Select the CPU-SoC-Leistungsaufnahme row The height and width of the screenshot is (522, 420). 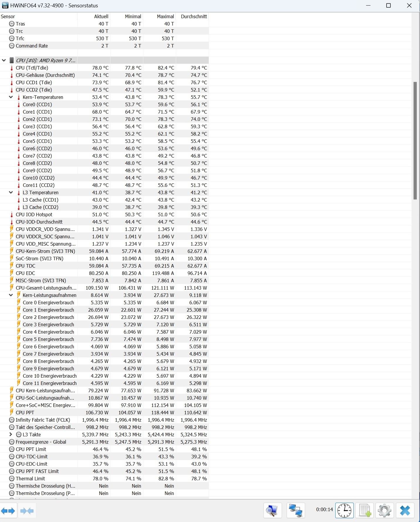coord(104,398)
